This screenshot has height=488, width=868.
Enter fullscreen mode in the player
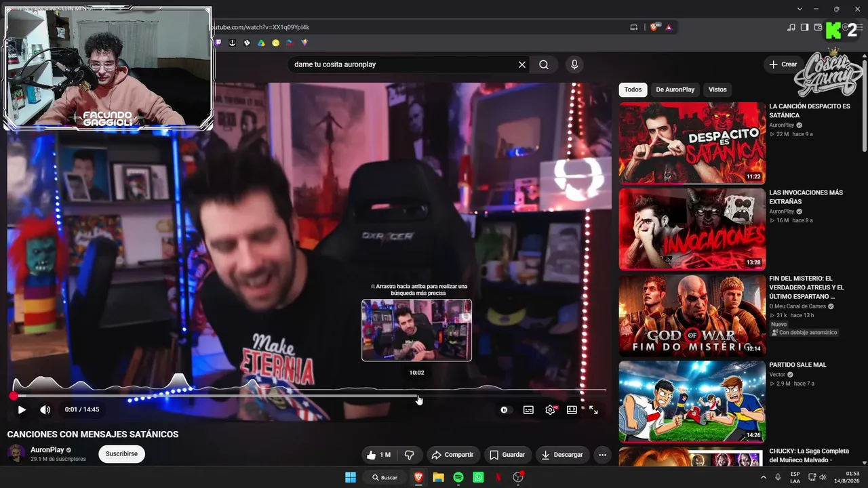pos(593,409)
